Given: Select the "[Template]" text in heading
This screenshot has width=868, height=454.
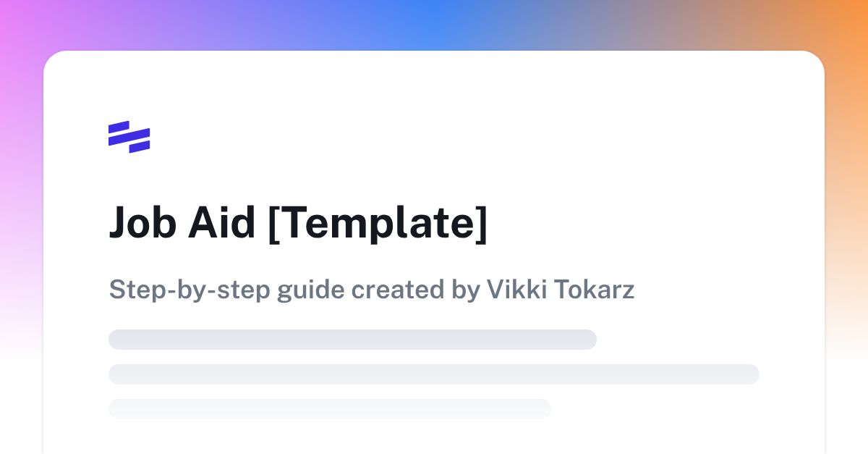Looking at the screenshot, I should 378,224.
